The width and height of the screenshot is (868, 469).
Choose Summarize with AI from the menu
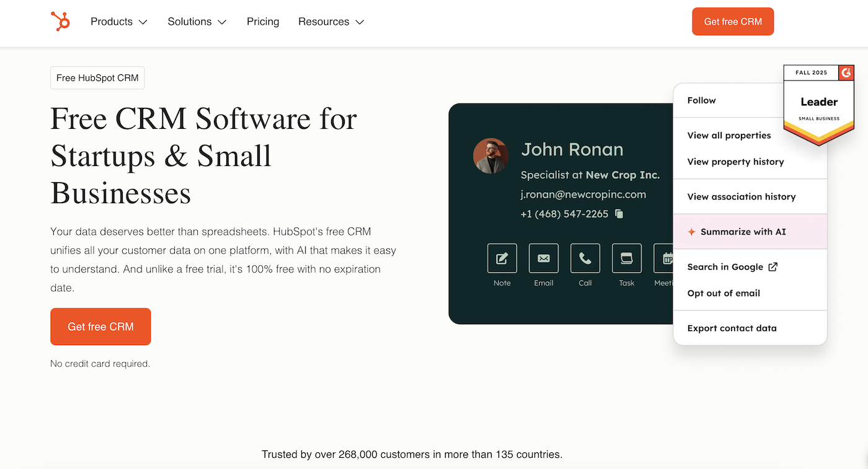coord(743,232)
